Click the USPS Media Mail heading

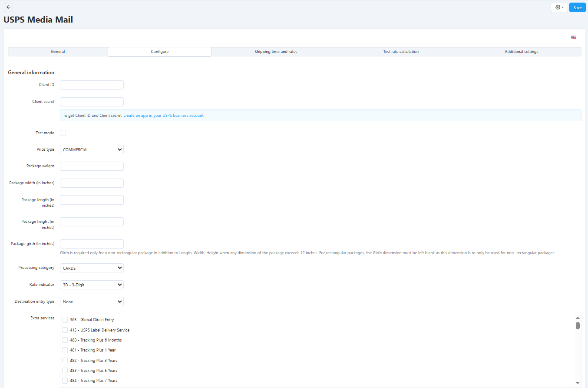[38, 20]
